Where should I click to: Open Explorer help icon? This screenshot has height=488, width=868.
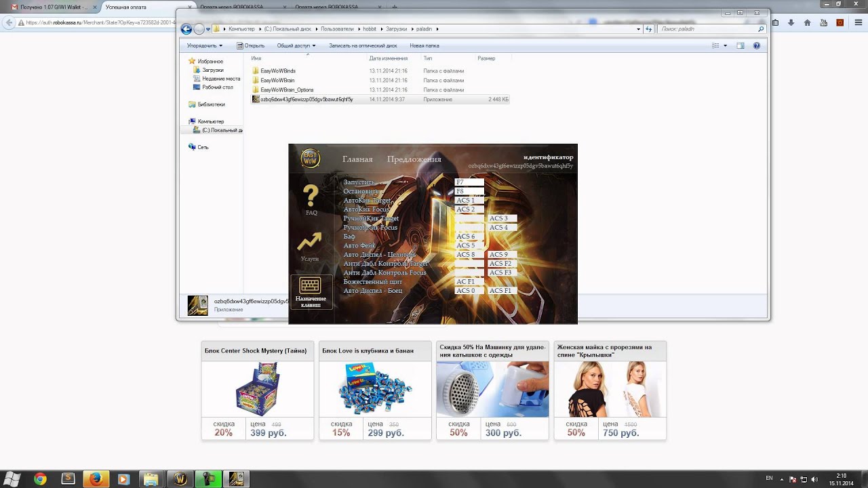757,45
